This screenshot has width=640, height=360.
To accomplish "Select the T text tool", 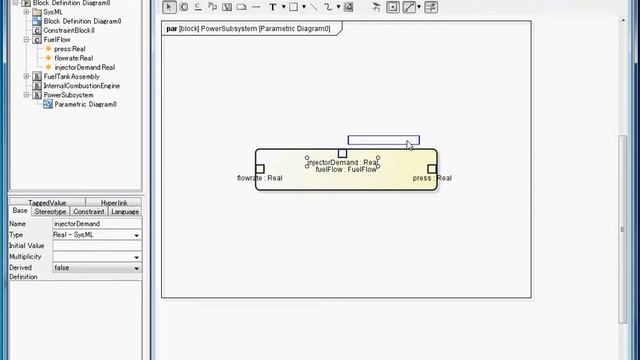I will tap(273, 7).
